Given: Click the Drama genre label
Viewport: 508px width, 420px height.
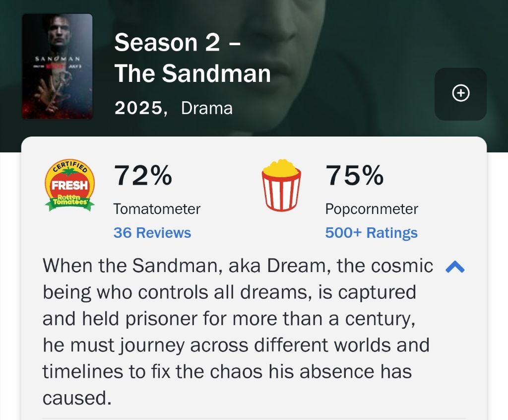Looking at the screenshot, I should click(206, 108).
